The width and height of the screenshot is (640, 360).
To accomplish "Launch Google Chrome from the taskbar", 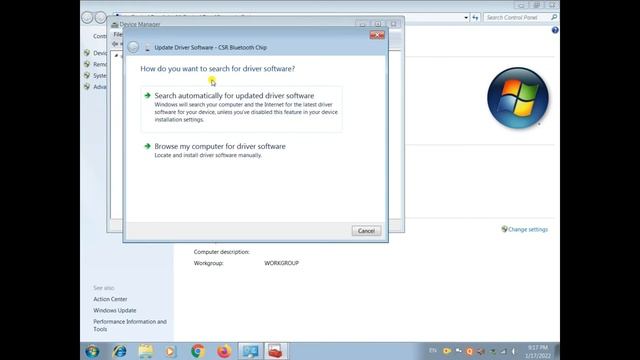I will [x=198, y=351].
